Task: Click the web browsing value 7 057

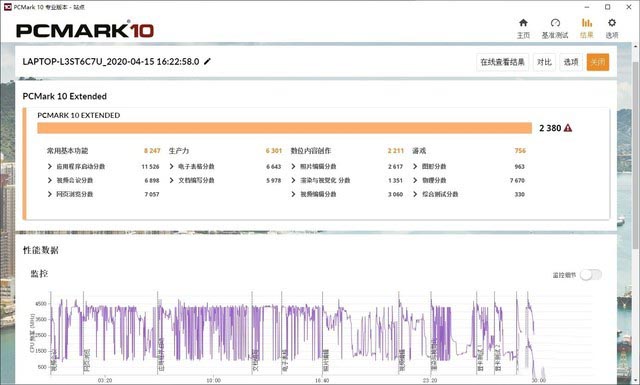Action: pyautogui.click(x=152, y=194)
